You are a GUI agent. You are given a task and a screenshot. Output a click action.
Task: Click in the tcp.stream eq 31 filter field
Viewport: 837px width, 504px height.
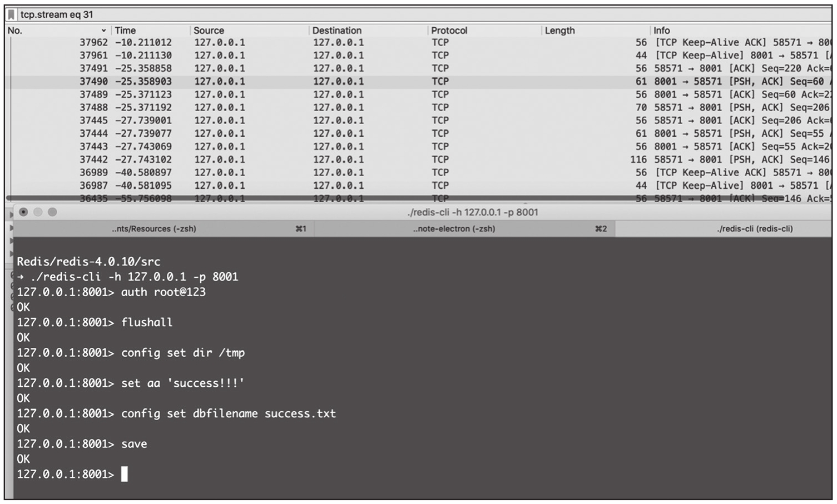(x=389, y=14)
